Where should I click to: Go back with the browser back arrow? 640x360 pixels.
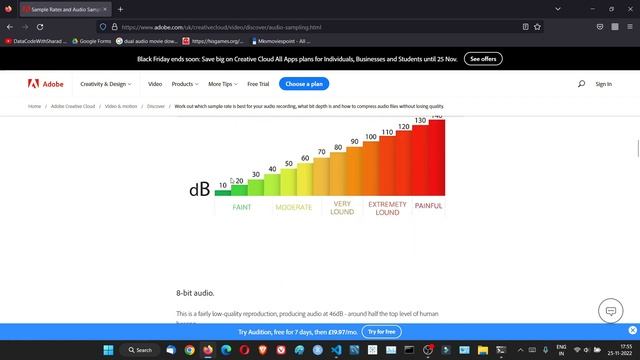click(x=10, y=27)
